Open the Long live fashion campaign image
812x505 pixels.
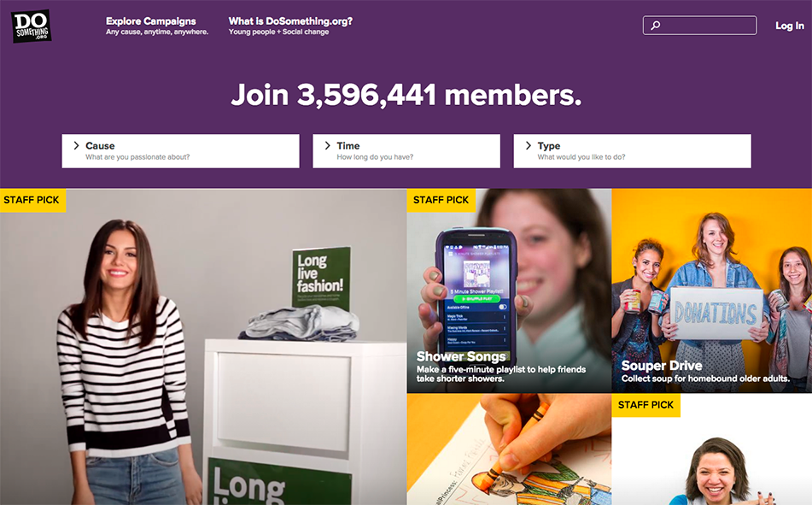(x=203, y=347)
